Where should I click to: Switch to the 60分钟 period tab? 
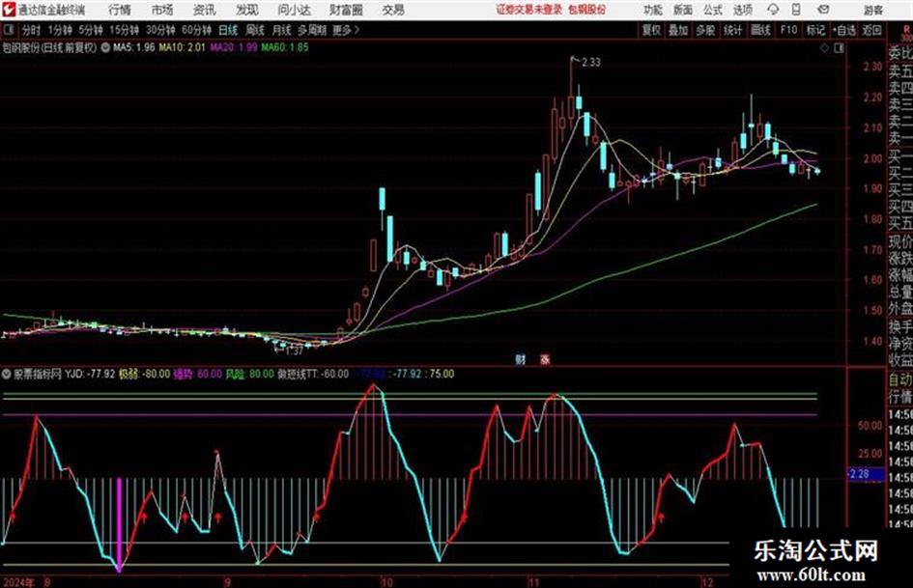pyautogui.click(x=197, y=30)
